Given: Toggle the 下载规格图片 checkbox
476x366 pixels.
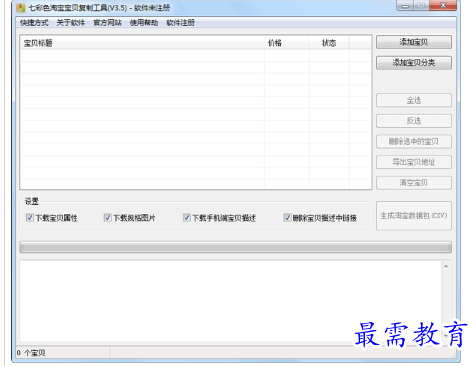Looking at the screenshot, I should 107,218.
